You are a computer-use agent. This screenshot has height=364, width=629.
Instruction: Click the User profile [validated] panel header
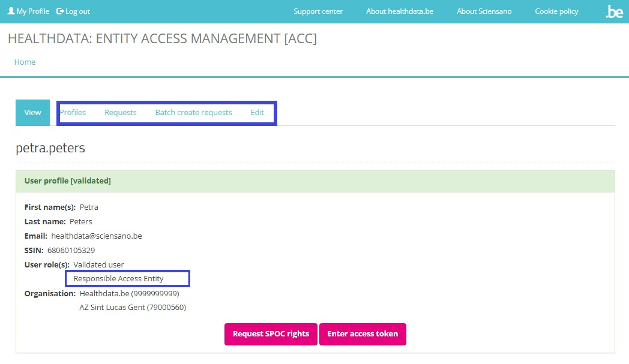click(68, 181)
